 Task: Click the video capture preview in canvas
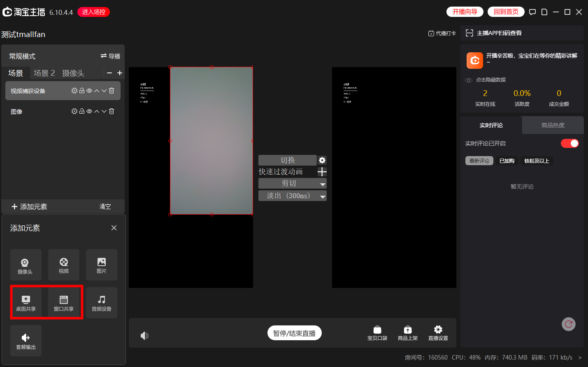(x=211, y=140)
